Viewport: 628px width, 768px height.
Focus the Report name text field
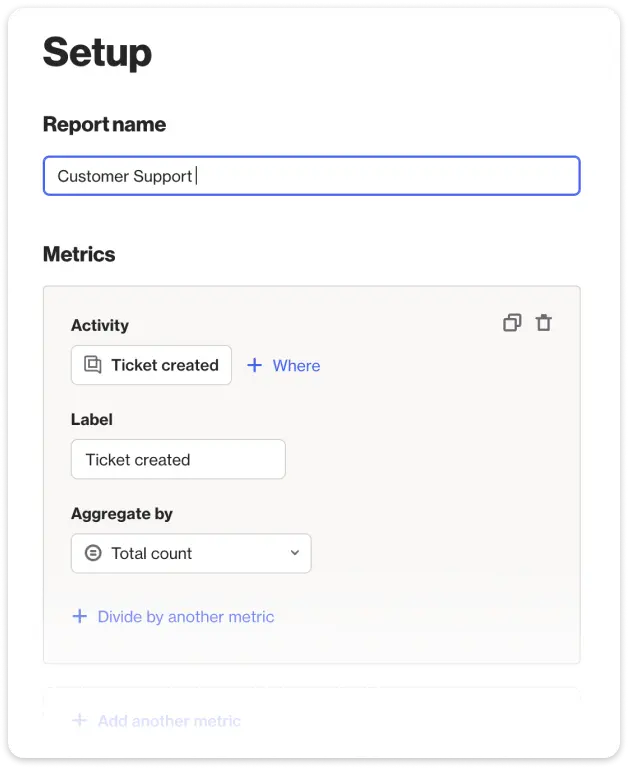point(312,176)
